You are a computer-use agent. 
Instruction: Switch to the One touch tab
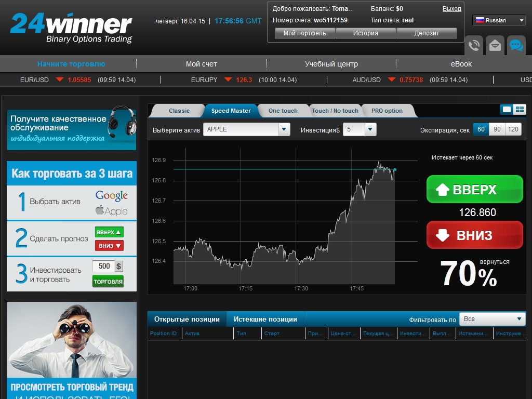[x=283, y=111]
